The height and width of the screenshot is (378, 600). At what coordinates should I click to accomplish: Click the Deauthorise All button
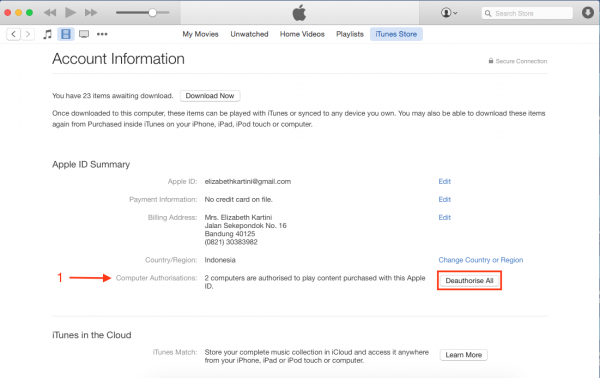click(469, 280)
